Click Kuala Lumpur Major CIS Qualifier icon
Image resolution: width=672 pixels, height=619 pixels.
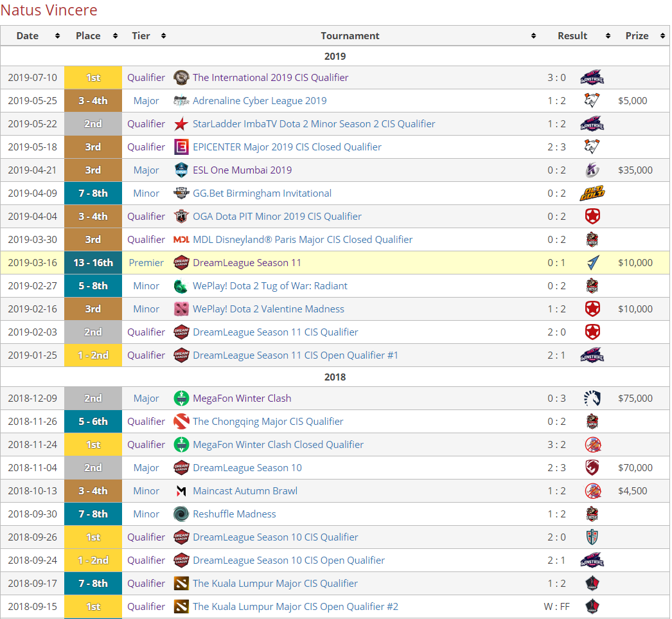coord(181,584)
